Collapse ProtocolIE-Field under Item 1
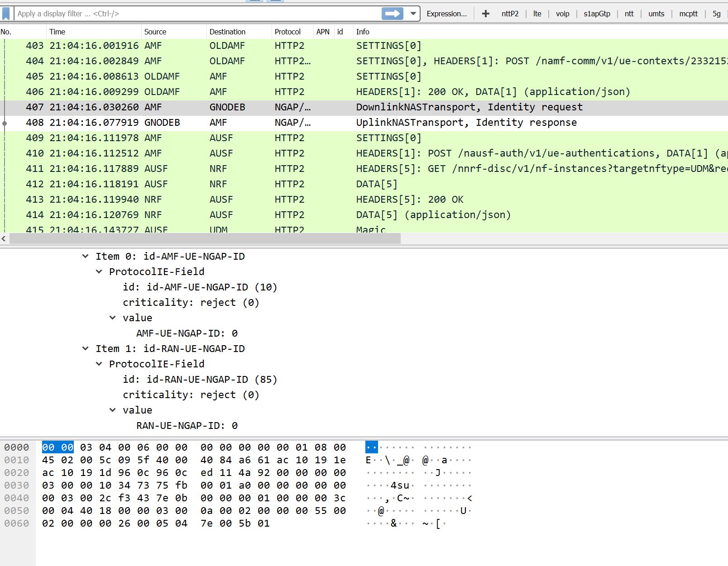 click(x=99, y=364)
